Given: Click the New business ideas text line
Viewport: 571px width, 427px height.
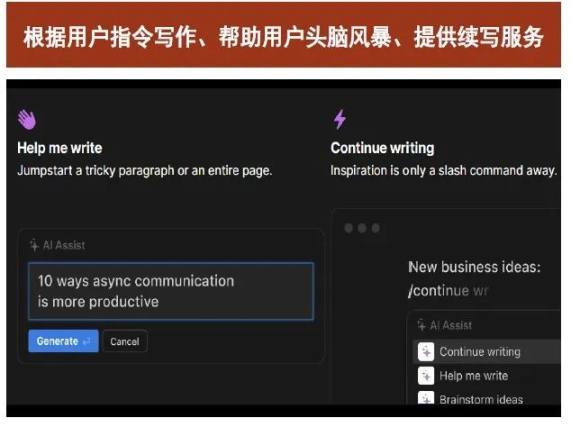Looking at the screenshot, I should [x=474, y=267].
